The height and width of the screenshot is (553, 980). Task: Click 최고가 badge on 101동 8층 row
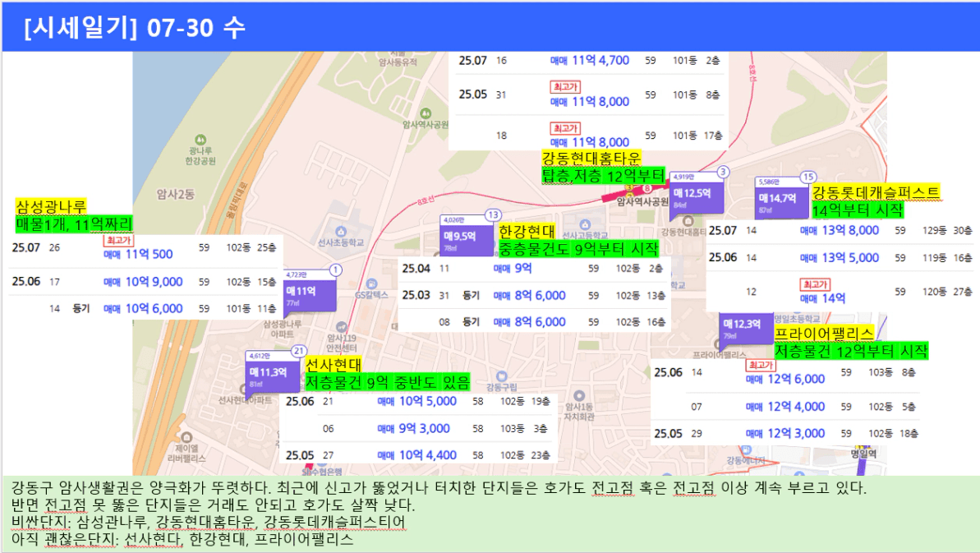pos(565,87)
